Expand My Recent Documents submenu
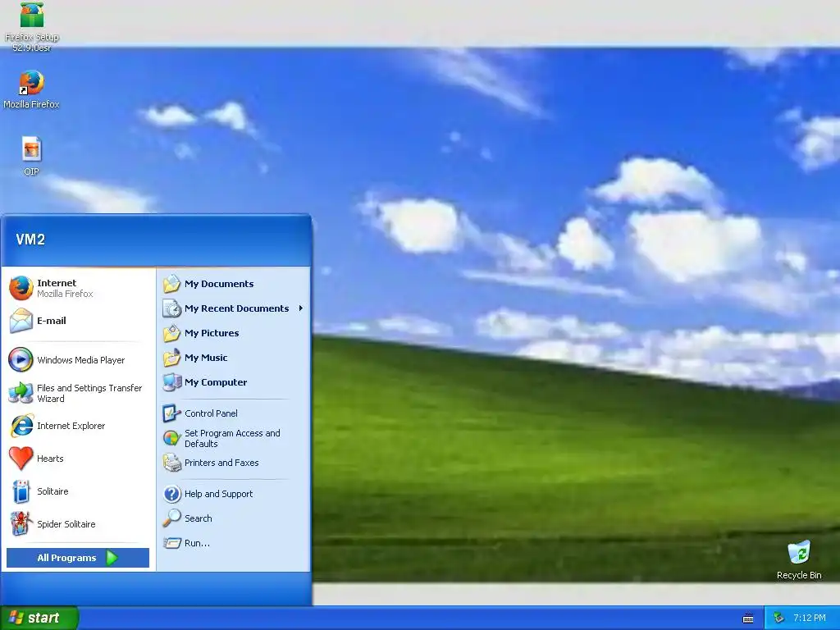This screenshot has height=630, width=840. 234,308
